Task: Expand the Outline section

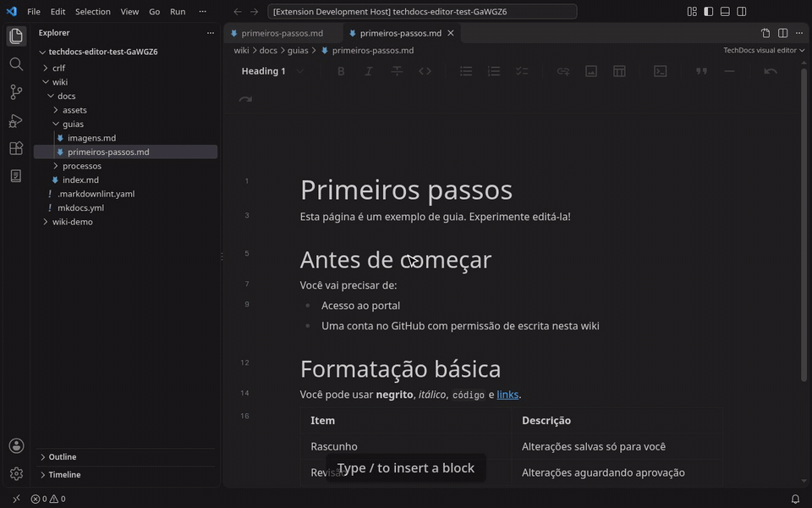Action: click(125, 456)
